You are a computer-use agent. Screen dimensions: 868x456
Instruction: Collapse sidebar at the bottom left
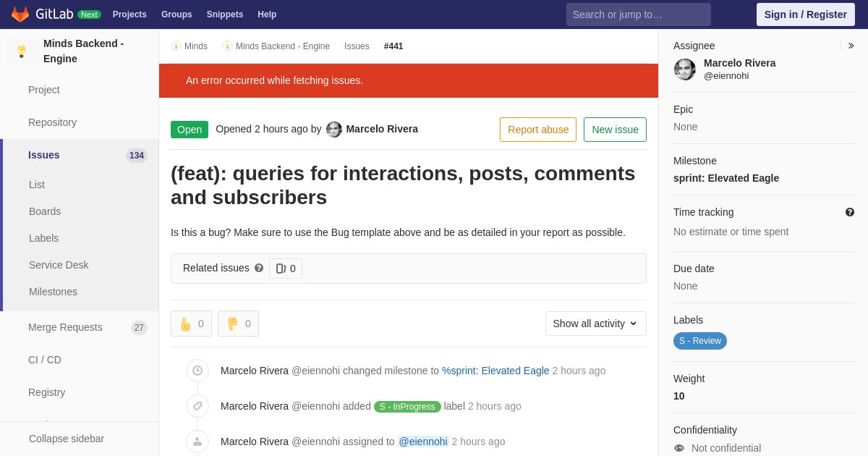[x=67, y=439]
